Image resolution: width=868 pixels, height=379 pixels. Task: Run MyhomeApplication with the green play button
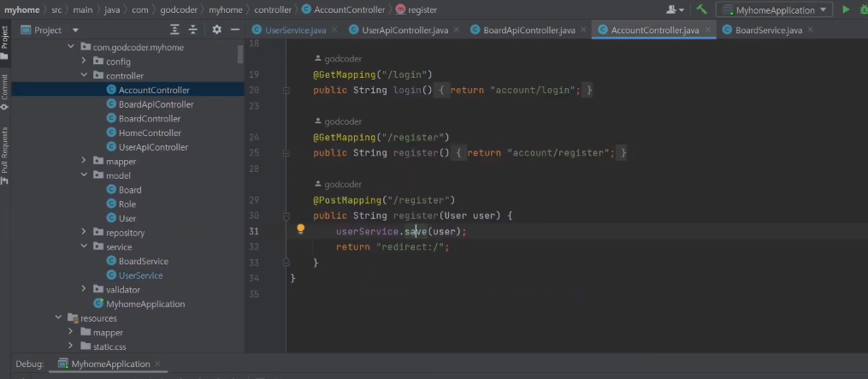tap(845, 9)
